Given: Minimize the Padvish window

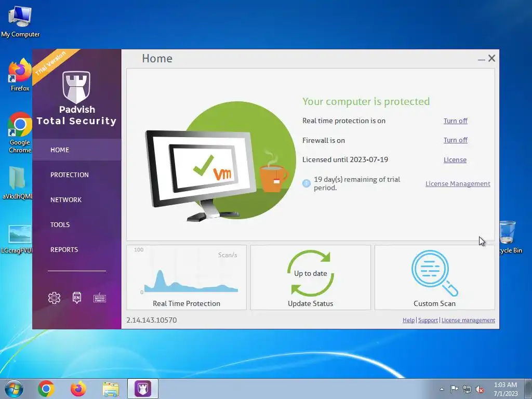Looking at the screenshot, I should [x=481, y=59].
